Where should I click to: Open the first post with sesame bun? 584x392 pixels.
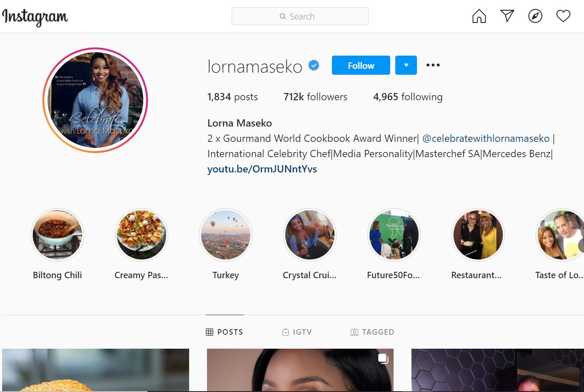click(x=96, y=370)
